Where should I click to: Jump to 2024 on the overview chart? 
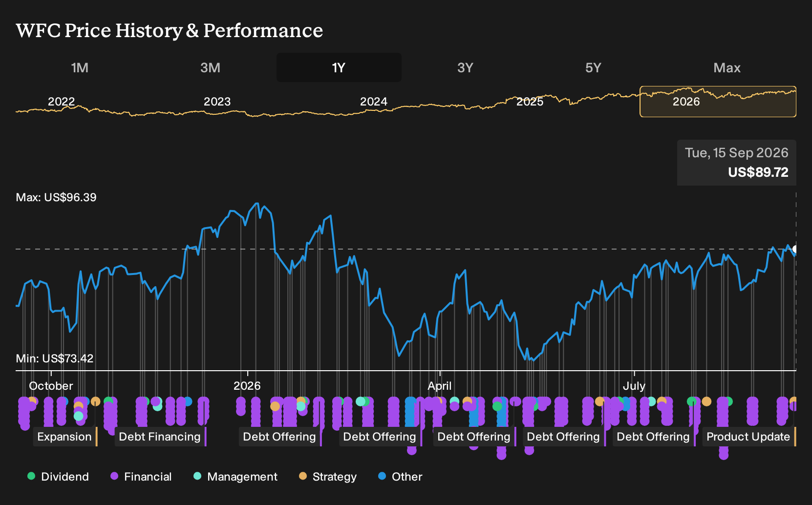tap(374, 102)
